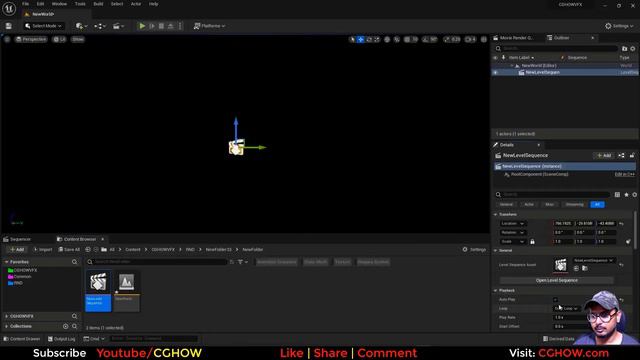
Task: Open the Actor menu
Action: pyautogui.click(x=136, y=4)
